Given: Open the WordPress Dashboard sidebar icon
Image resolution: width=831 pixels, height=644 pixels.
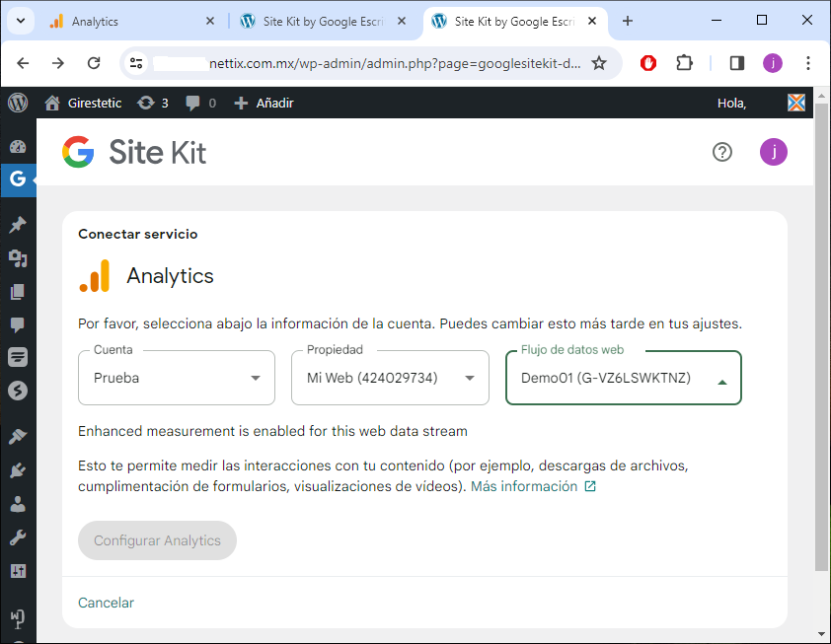Looking at the screenshot, I should point(17,147).
